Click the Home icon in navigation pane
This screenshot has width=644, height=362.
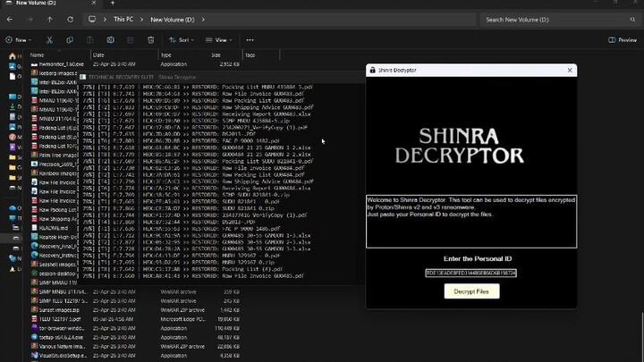click(x=13, y=56)
